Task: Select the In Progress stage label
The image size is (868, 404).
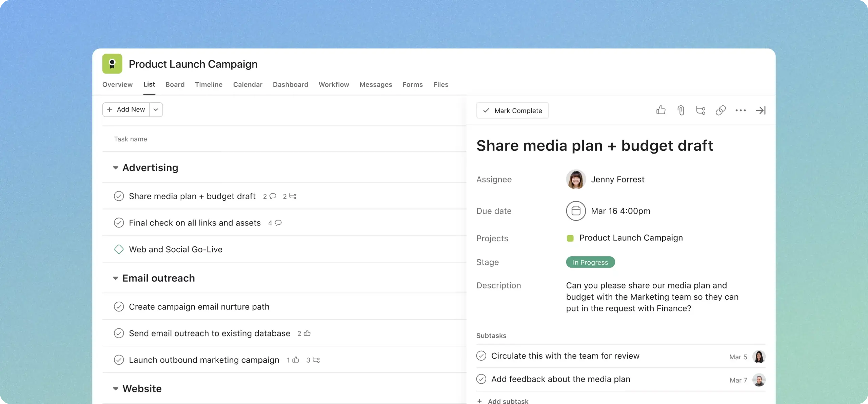Action: (590, 262)
